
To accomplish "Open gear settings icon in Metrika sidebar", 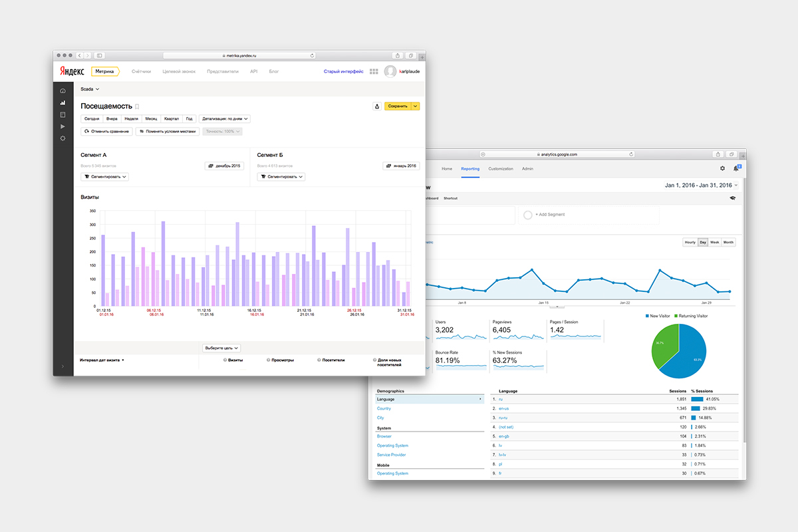I will point(63,138).
